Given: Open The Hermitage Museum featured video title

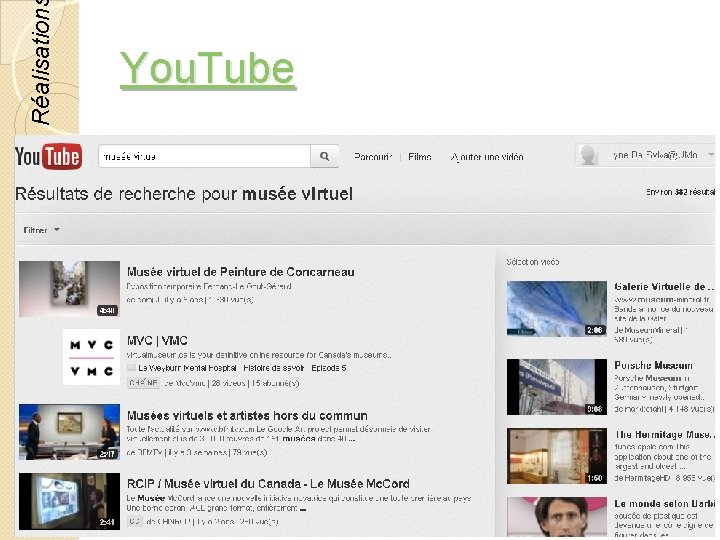Looking at the screenshot, I should click(664, 434).
